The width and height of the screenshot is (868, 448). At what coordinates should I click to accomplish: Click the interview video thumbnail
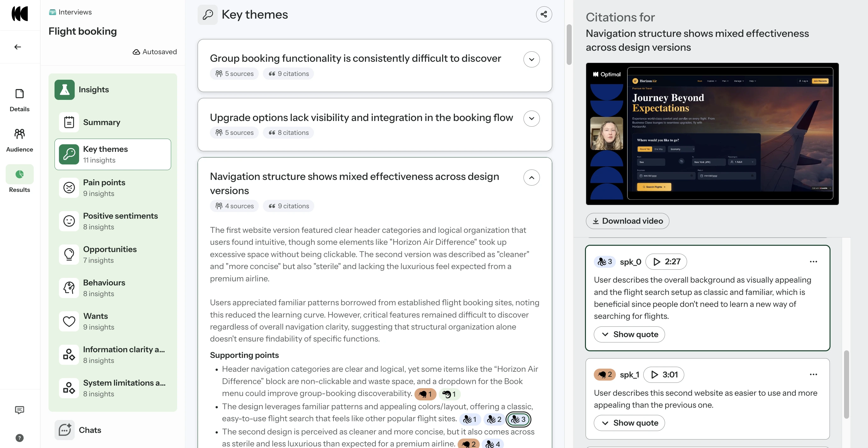point(712,134)
